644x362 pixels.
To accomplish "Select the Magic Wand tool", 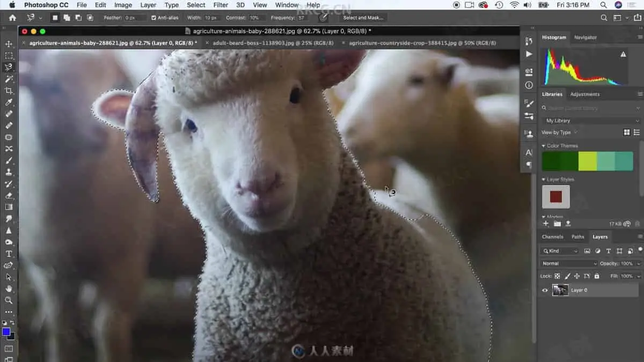I will tap(9, 79).
